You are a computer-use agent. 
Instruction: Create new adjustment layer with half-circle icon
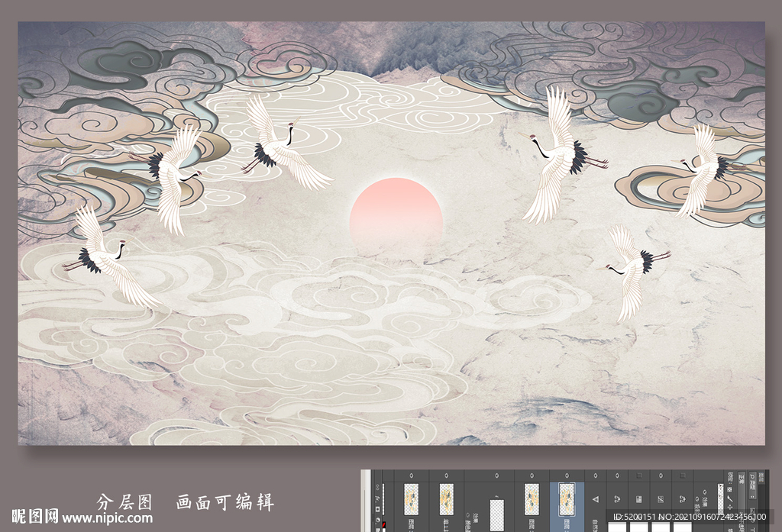(377, 520)
